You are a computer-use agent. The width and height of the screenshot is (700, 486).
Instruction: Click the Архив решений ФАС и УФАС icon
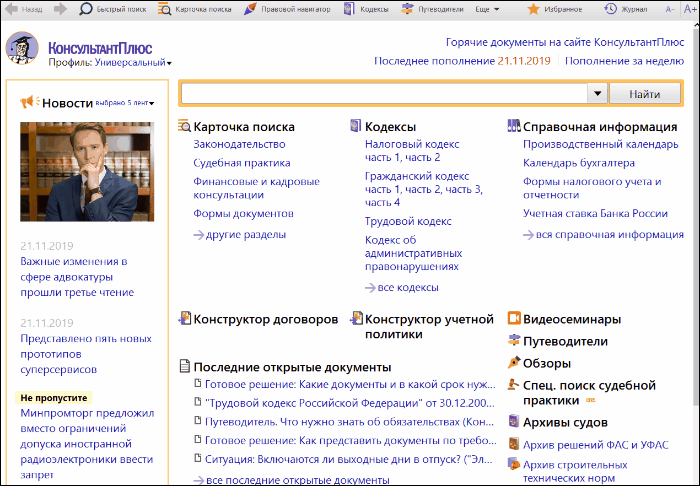click(x=514, y=444)
